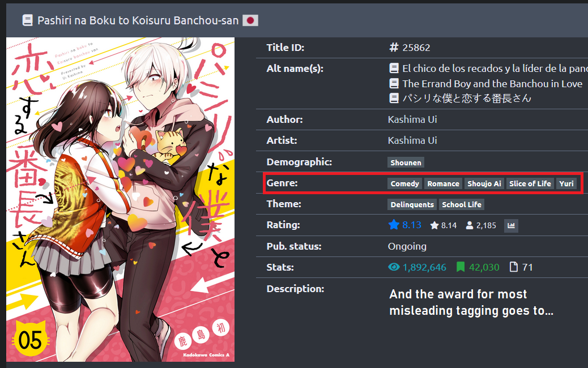The height and width of the screenshot is (368, 588).
Task: Click the green bookmark follows icon
Action: point(460,267)
